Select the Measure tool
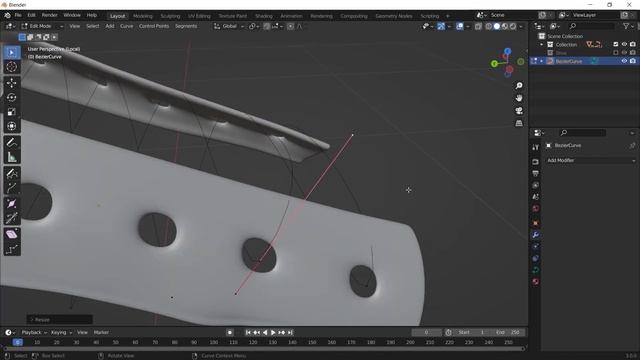This screenshot has height=360, width=640. coord(11,157)
